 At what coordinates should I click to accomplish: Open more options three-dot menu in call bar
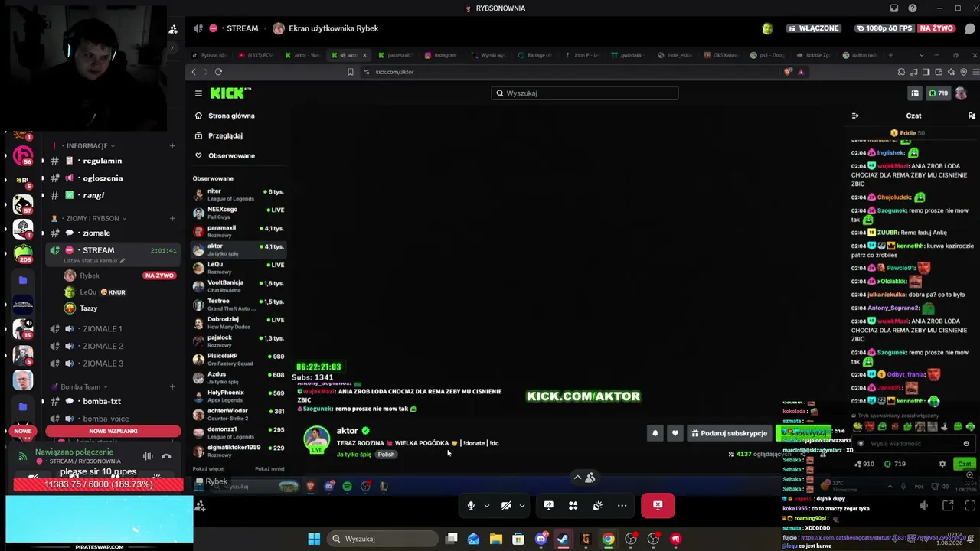click(622, 505)
